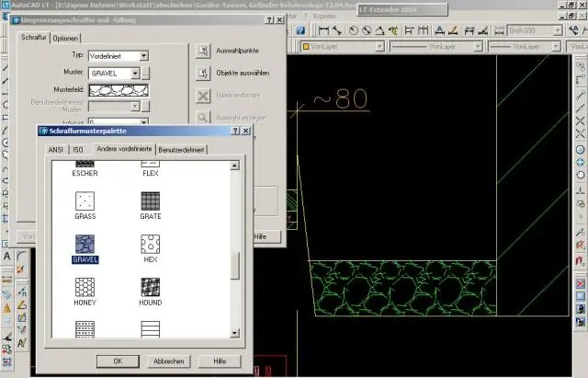Image resolution: width=588 pixels, height=378 pixels.
Task: Open the Express menu
Action: tap(324, 17)
